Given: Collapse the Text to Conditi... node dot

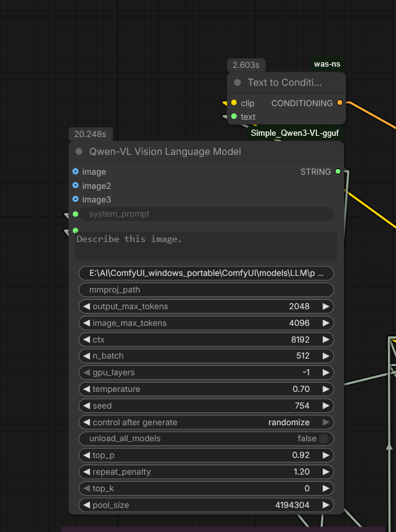Looking at the screenshot, I should click(237, 83).
